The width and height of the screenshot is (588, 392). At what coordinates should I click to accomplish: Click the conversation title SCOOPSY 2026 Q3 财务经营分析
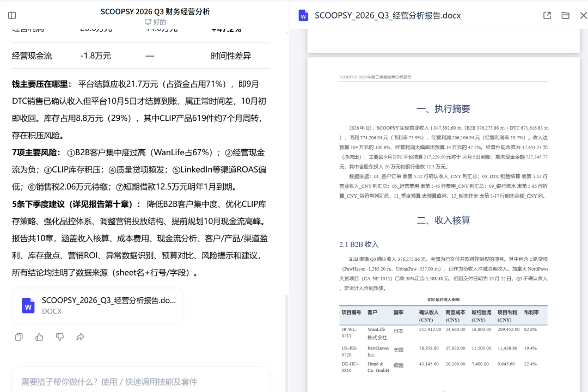[155, 11]
